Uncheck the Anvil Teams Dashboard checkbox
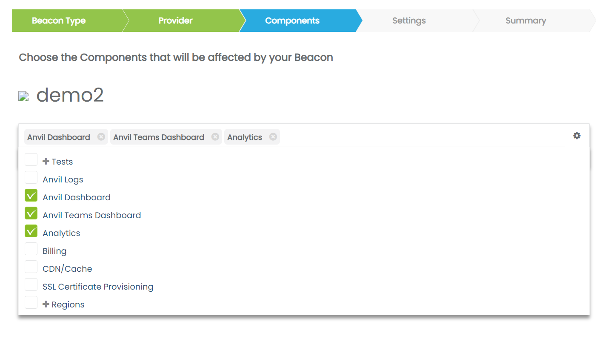Viewport: 608px width, 364px height. point(31,213)
